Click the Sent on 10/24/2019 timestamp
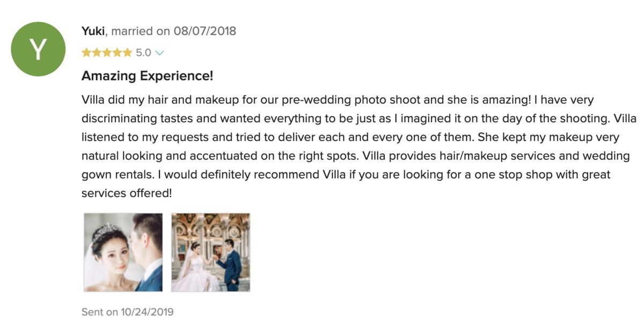The width and height of the screenshot is (644, 335). 127,311
